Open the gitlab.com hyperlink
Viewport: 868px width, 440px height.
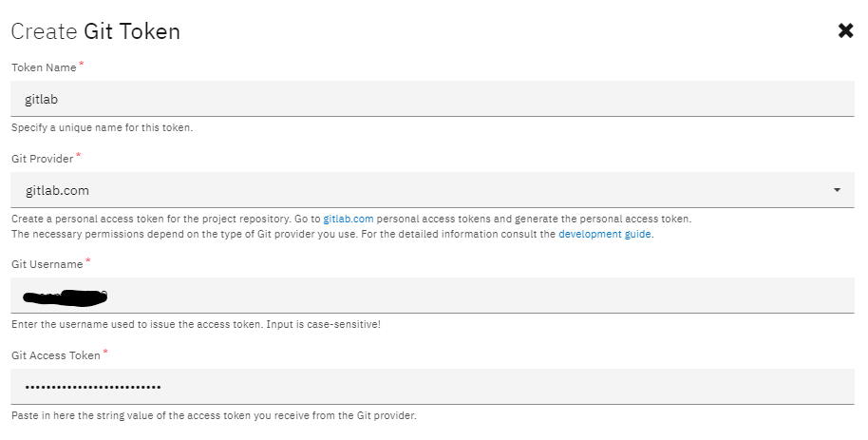click(349, 219)
